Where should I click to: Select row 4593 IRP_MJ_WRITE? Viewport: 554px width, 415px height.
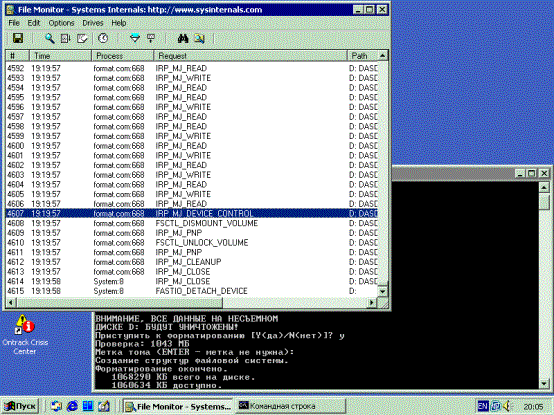point(191,78)
